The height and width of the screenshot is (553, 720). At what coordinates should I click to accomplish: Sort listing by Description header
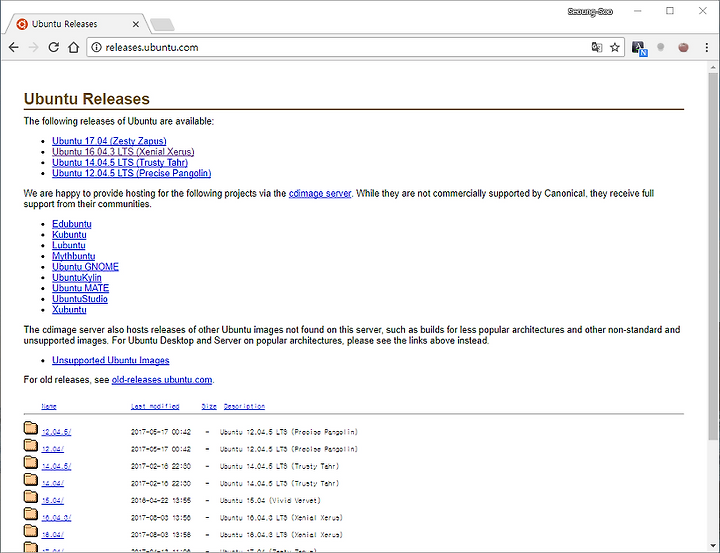pos(244,406)
